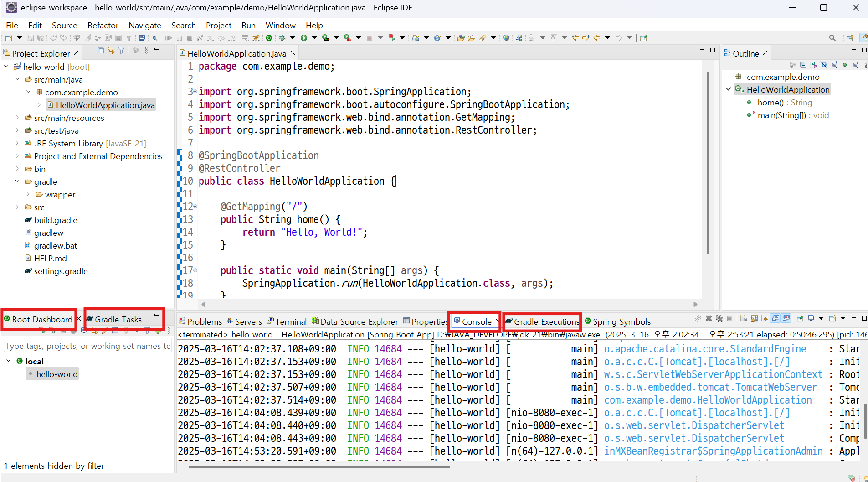Open the Run button dropdown arrow
This screenshot has height=482, width=868.
[314, 38]
